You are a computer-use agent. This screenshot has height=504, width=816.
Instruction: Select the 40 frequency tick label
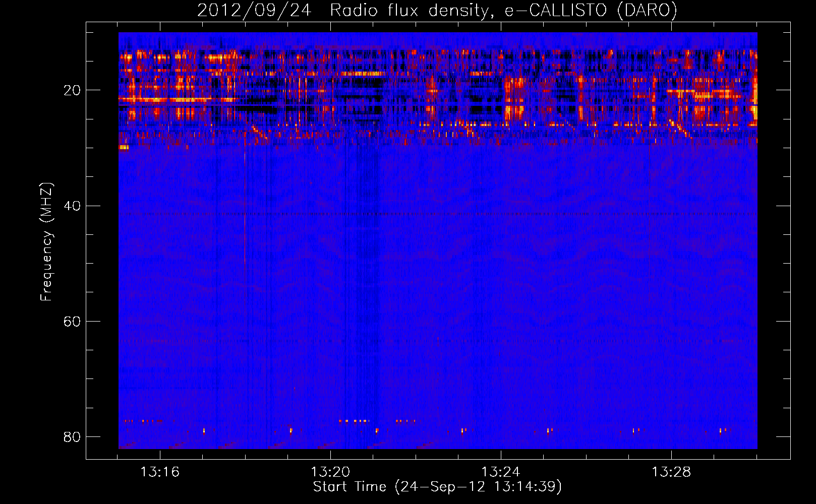72,206
